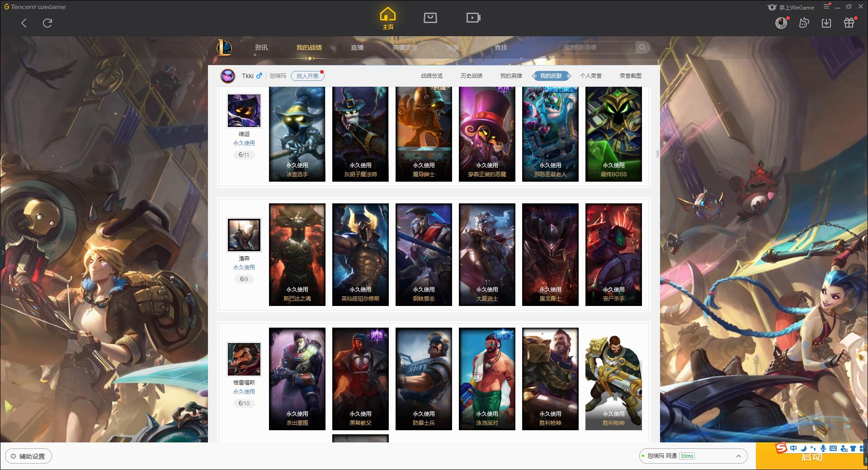Open the 我的英雄 sub-tab
The image size is (868, 470).
click(x=511, y=76)
